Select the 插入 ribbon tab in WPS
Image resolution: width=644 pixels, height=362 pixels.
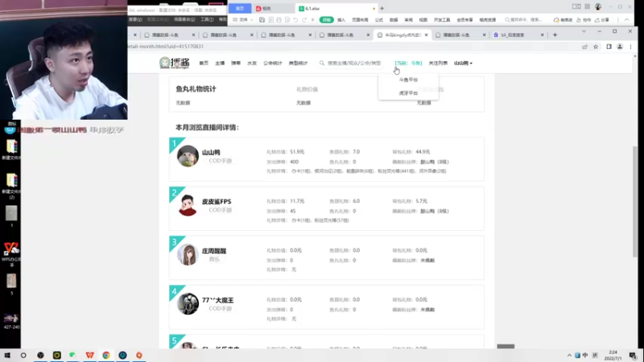pos(341,19)
